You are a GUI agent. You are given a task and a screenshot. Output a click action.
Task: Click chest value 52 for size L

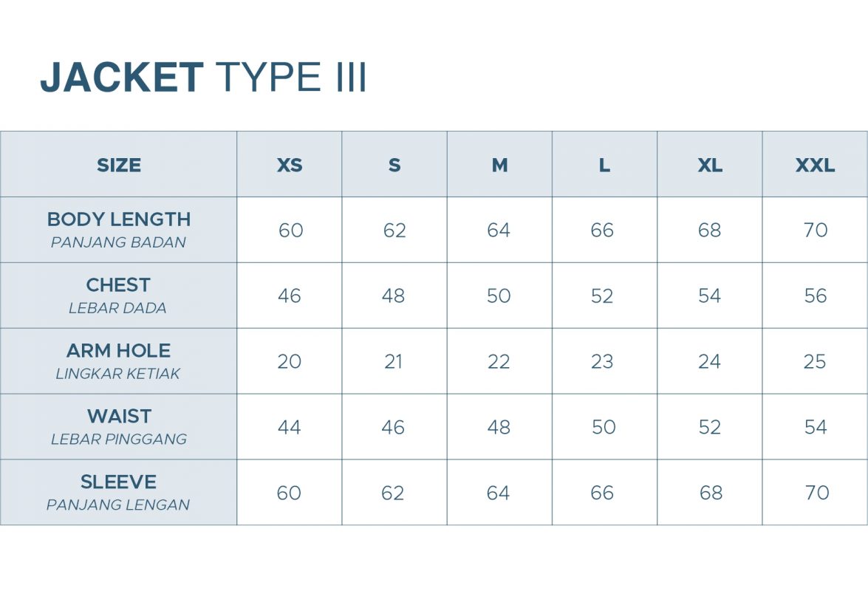pyautogui.click(x=603, y=296)
